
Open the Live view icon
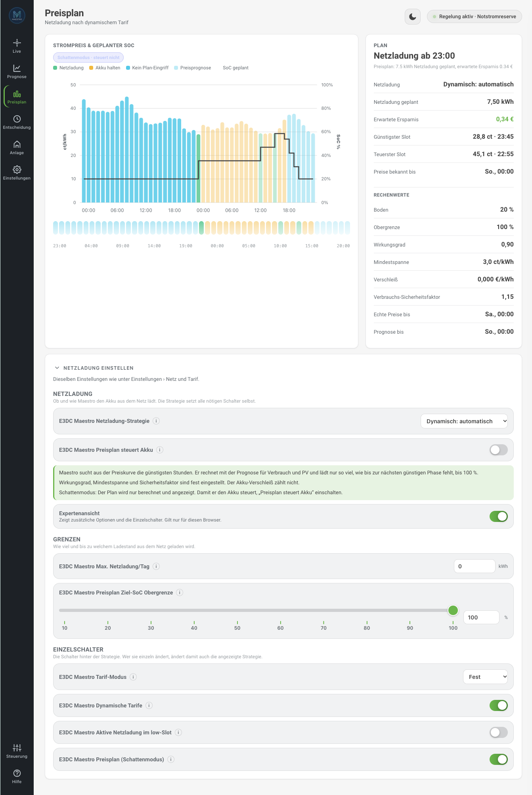tap(17, 42)
